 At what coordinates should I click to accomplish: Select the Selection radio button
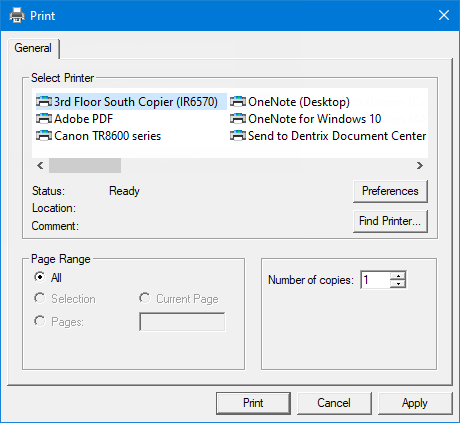click(40, 298)
